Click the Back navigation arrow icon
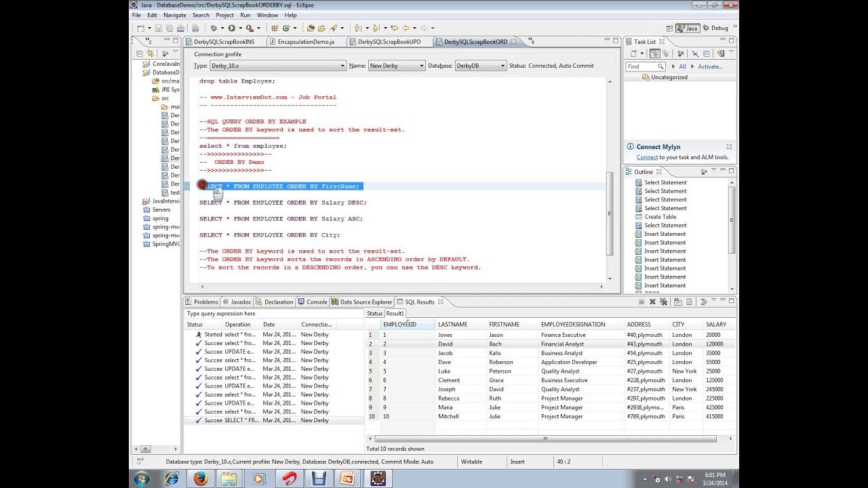This screenshot has width=868, height=488. click(x=406, y=28)
